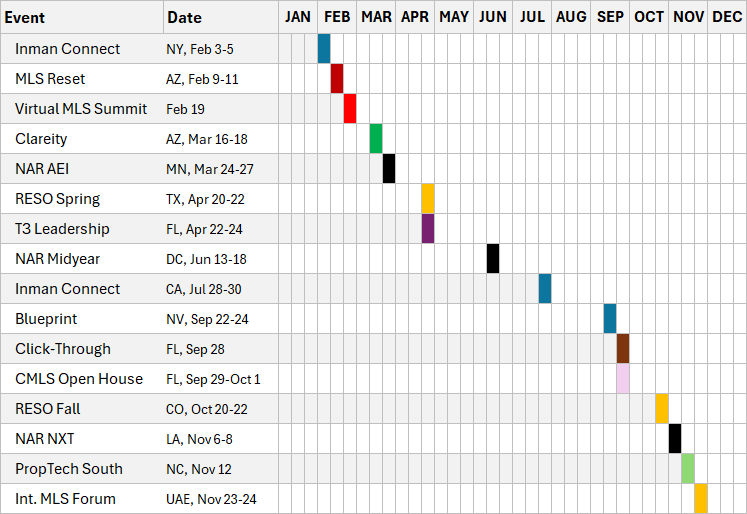
Task: Select the dark red MLS Reset bar
Action: click(x=337, y=79)
